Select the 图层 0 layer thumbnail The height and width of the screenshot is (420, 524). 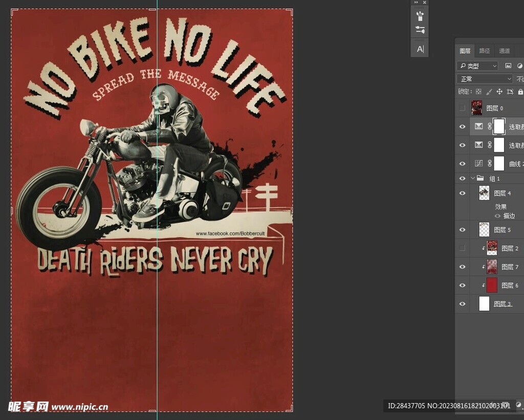pos(476,108)
